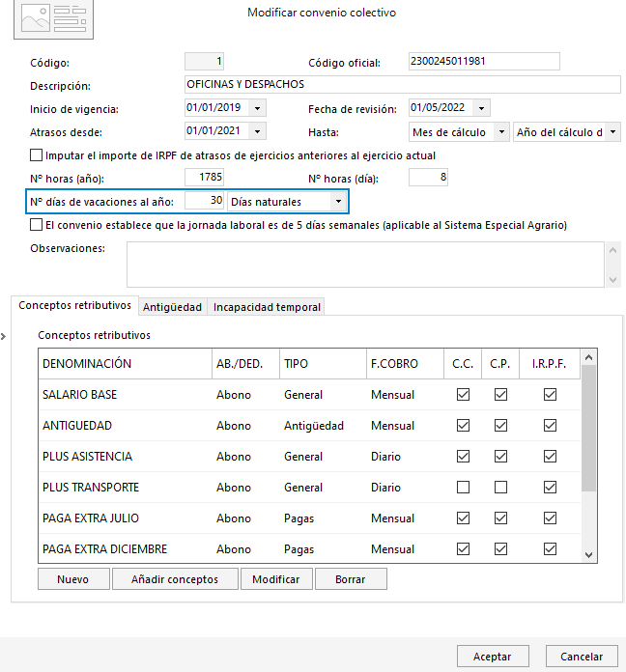Check the 5 días semanales jornada option

click(x=37, y=225)
